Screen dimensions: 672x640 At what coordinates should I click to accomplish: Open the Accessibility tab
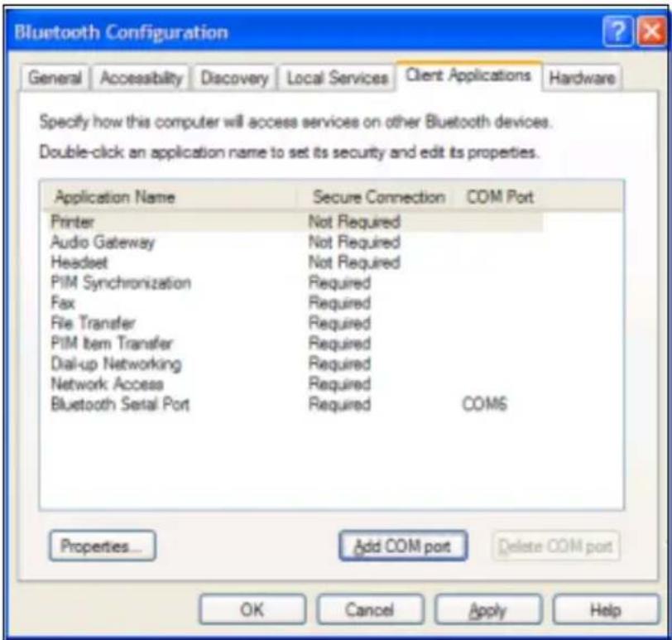[141, 78]
